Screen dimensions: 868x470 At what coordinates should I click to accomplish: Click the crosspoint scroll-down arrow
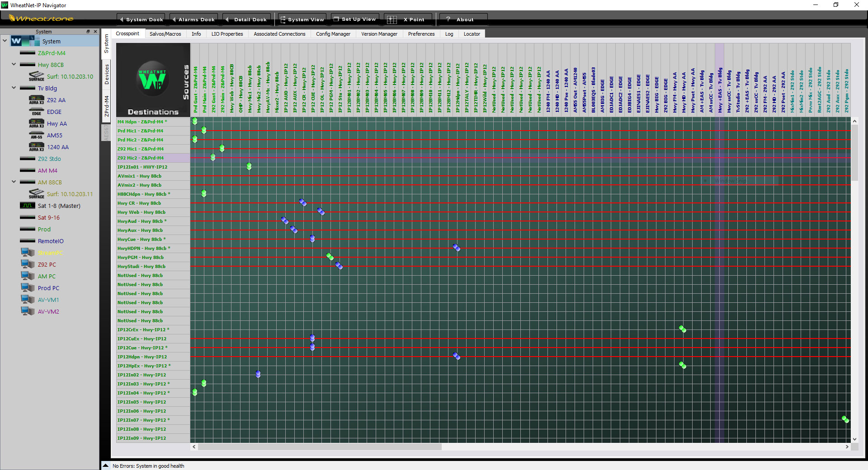854,439
